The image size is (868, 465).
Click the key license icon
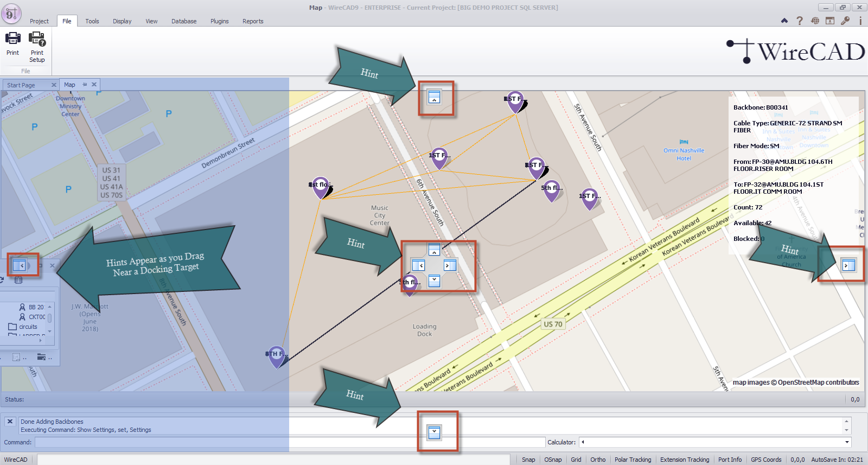pyautogui.click(x=845, y=21)
